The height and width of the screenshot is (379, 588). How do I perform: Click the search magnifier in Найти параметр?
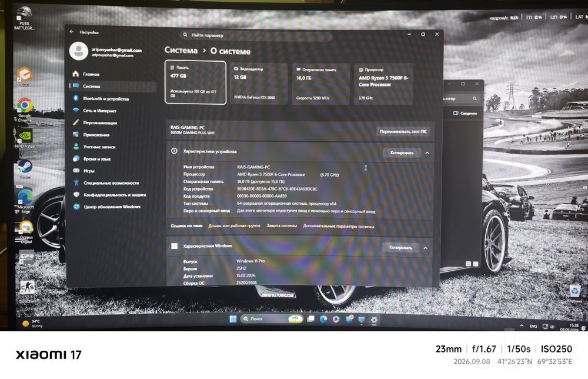click(x=185, y=35)
